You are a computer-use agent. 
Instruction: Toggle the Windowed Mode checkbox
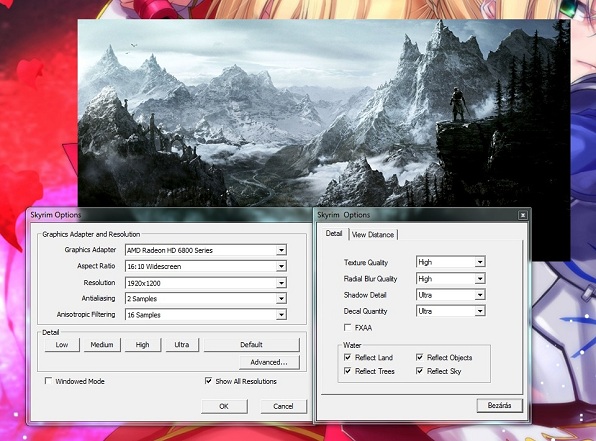tap(48, 381)
